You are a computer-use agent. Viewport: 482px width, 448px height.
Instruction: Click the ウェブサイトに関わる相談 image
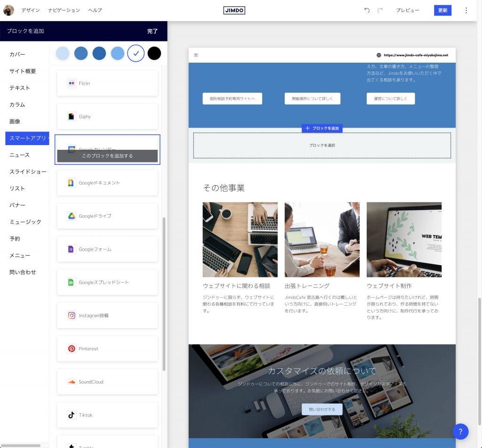click(240, 239)
